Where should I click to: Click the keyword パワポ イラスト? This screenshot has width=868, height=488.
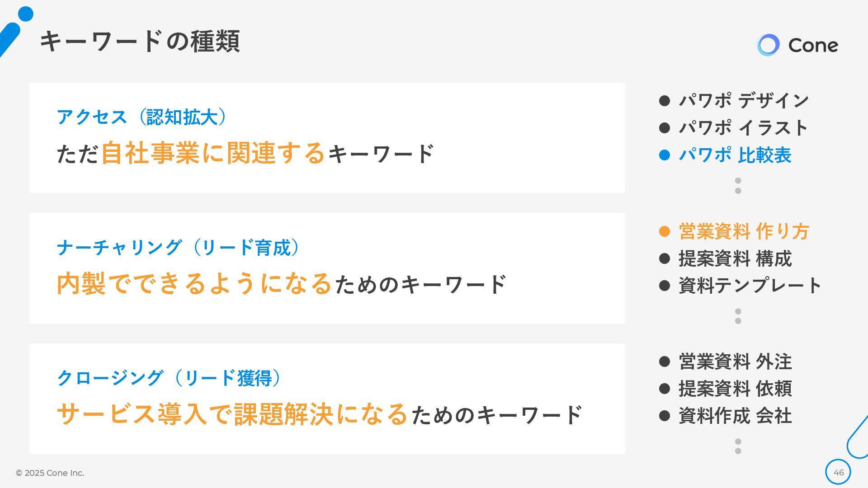pyautogui.click(x=743, y=128)
